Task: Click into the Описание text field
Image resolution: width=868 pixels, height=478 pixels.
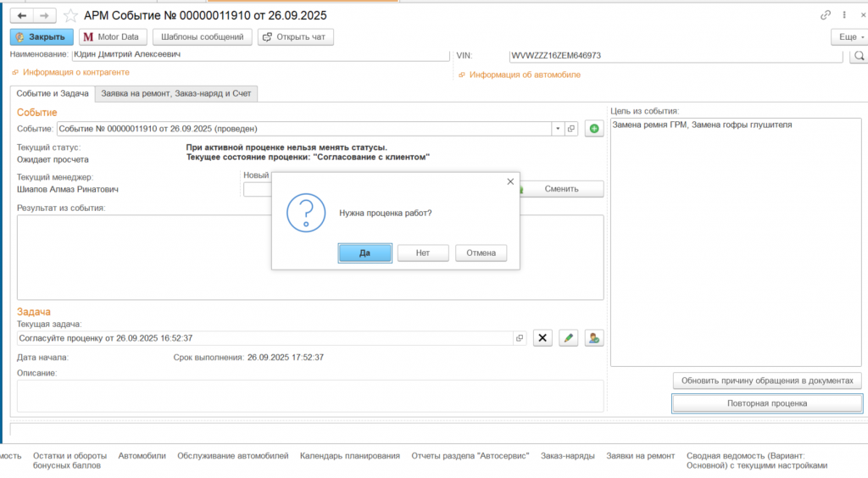Action: click(x=309, y=396)
